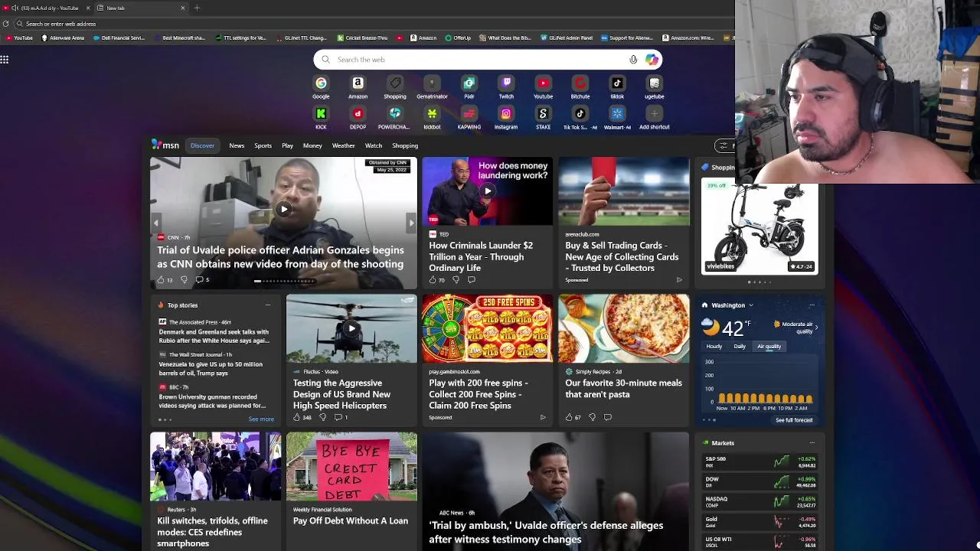
Task: Open the Alienware Arena bookmark
Action: pyautogui.click(x=63, y=37)
